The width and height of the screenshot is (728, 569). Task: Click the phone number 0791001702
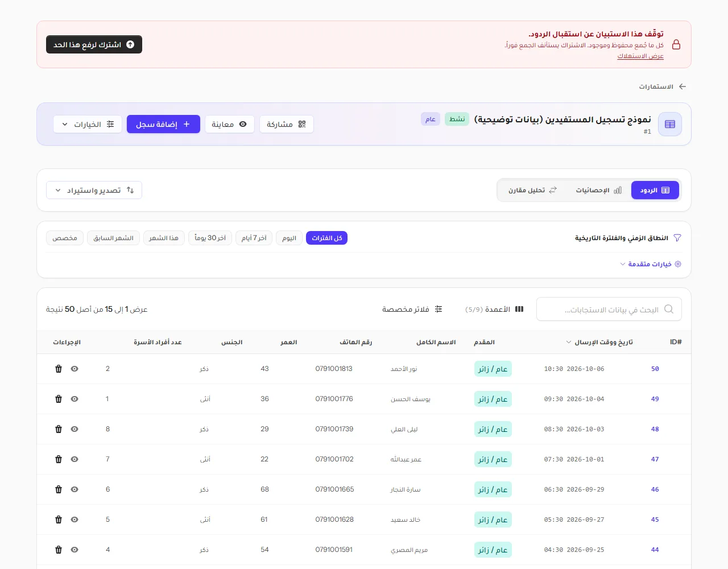click(334, 459)
